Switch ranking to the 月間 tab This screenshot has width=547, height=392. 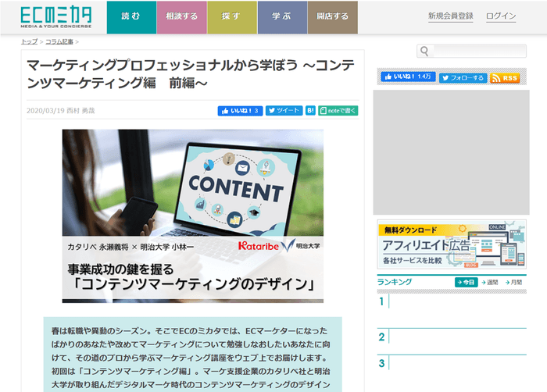513,282
